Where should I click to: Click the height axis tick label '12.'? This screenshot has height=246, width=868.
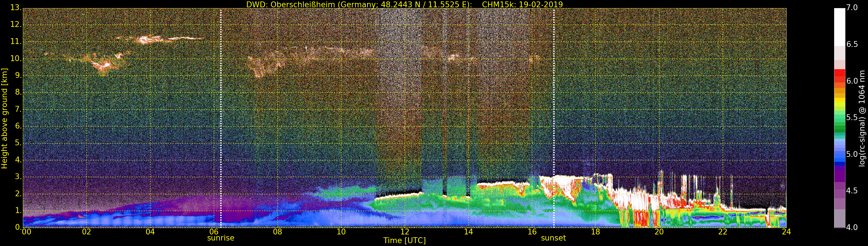pyautogui.click(x=16, y=25)
